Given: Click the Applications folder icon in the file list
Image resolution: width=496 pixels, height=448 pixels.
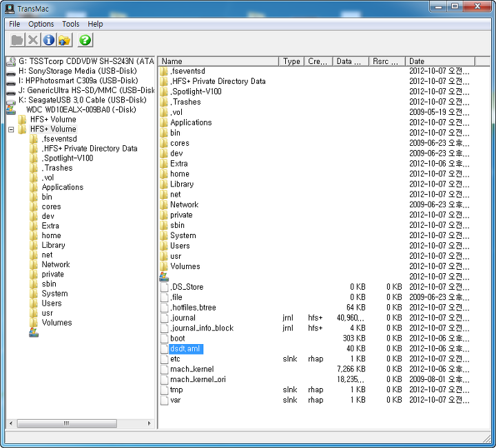Looking at the screenshot, I should tap(164, 122).
